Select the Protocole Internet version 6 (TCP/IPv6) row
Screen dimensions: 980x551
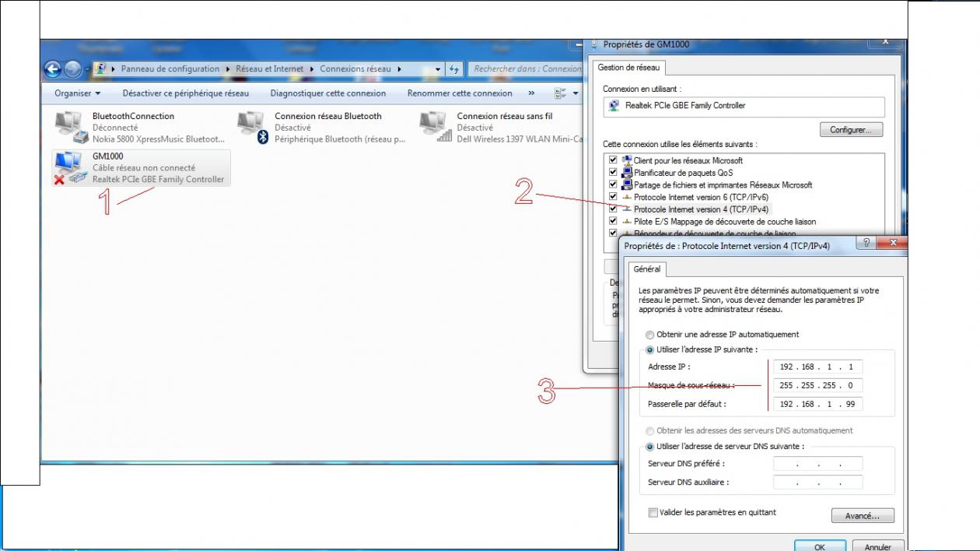pyautogui.click(x=702, y=197)
